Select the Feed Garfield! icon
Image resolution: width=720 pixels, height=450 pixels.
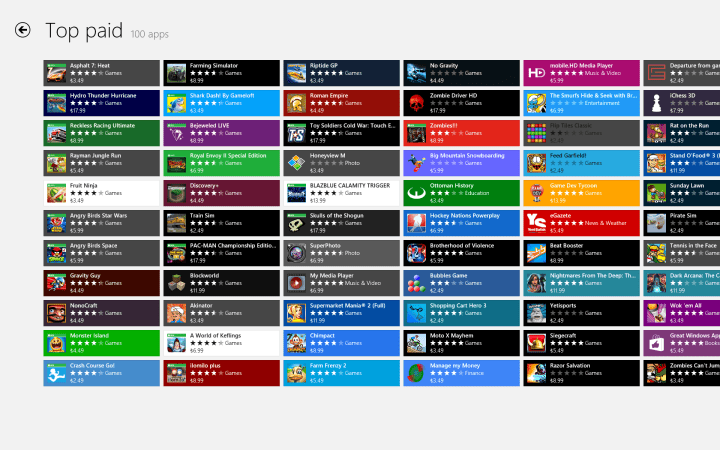coord(536,163)
